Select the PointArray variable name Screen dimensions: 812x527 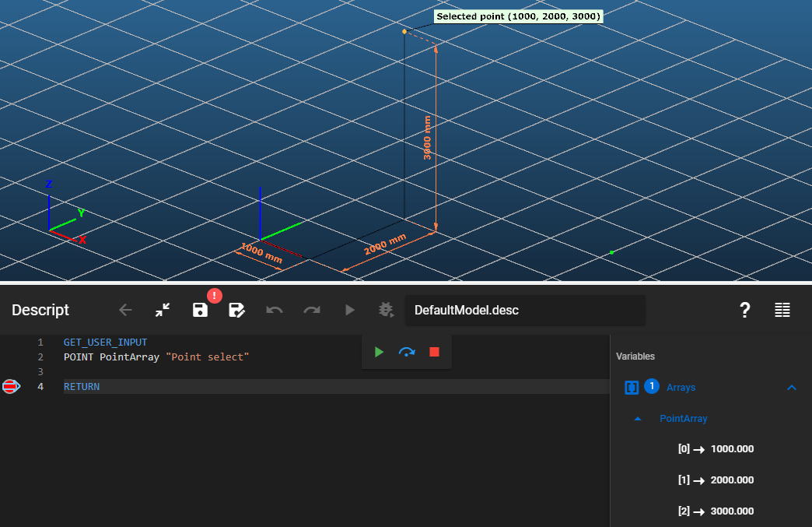point(683,419)
